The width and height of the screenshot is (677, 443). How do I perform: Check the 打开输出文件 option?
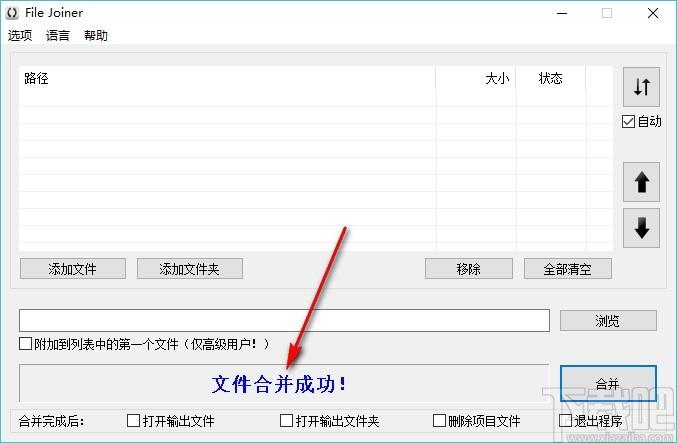tap(133, 421)
